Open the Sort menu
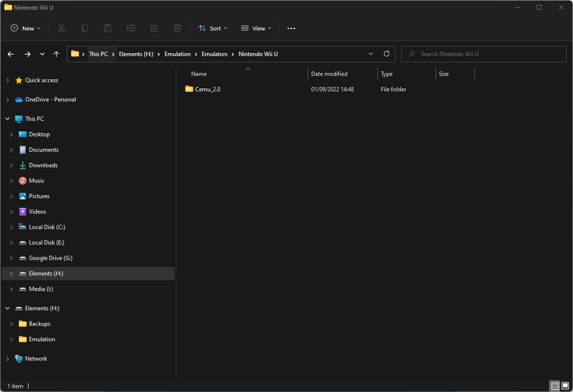Image resolution: width=573 pixels, height=392 pixels. pos(212,29)
